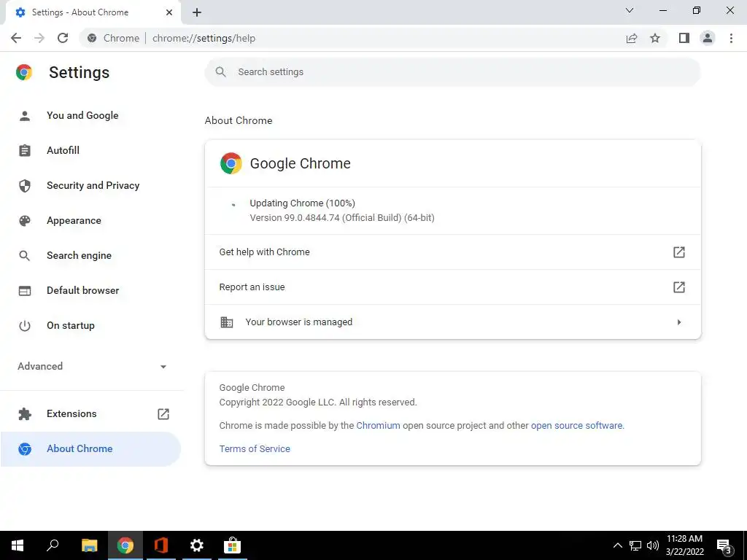This screenshot has width=747, height=560.
Task: Open the side panel icon
Action: pyautogui.click(x=684, y=38)
